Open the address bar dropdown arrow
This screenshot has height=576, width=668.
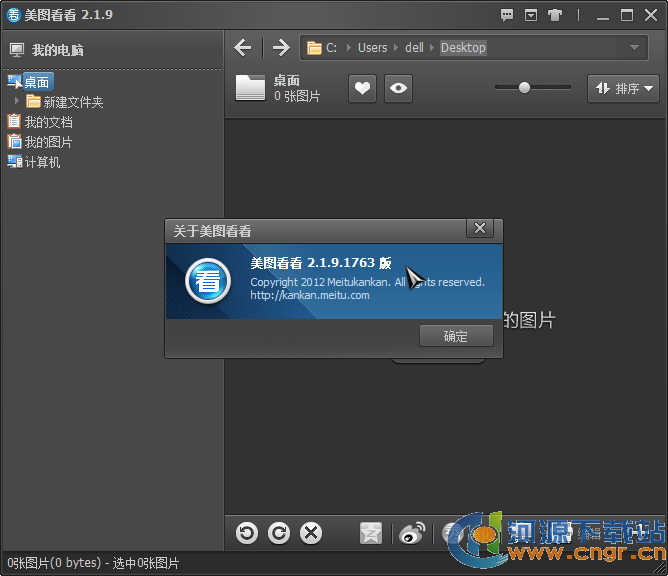[x=634, y=47]
